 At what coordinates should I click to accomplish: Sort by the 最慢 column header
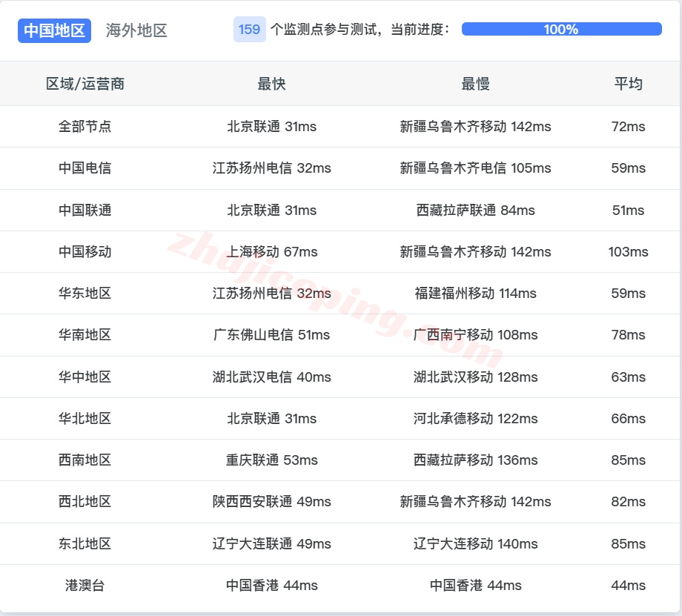pyautogui.click(x=475, y=84)
